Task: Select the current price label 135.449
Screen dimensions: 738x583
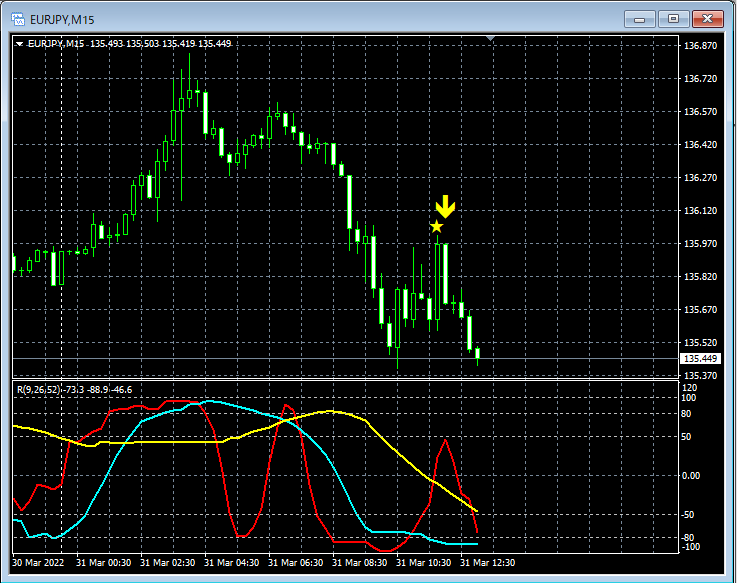Action: click(x=700, y=359)
